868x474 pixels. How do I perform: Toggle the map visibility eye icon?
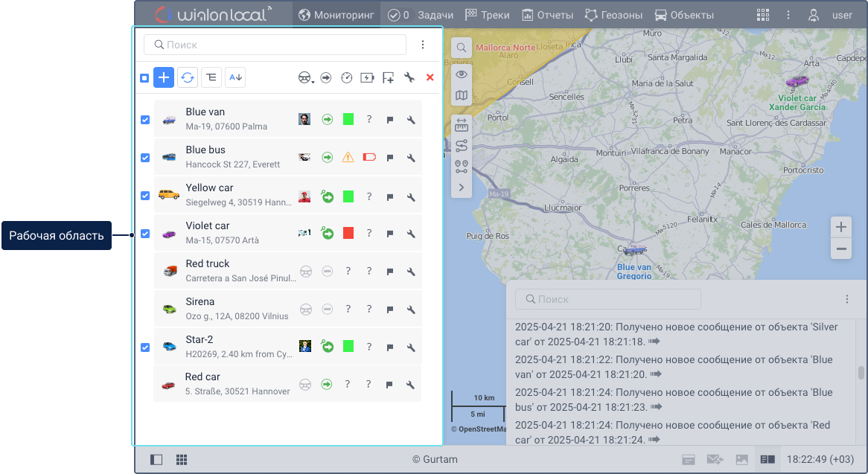pos(462,74)
